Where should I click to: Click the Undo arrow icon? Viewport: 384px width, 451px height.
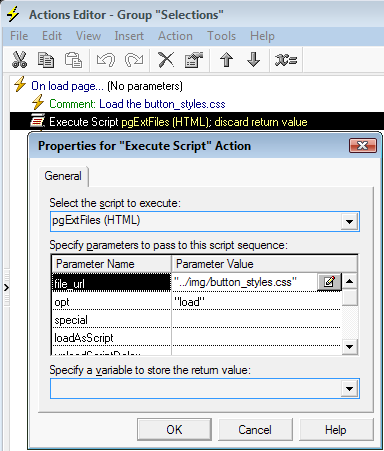pos(106,60)
